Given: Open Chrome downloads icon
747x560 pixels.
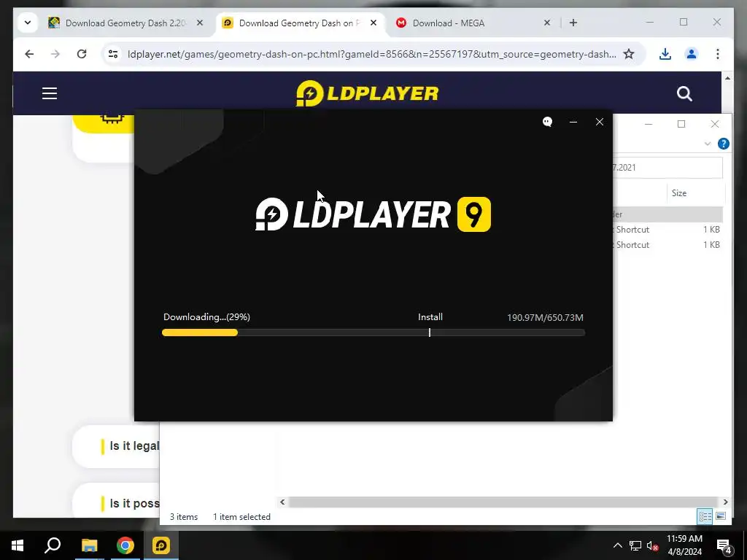Looking at the screenshot, I should coord(665,54).
